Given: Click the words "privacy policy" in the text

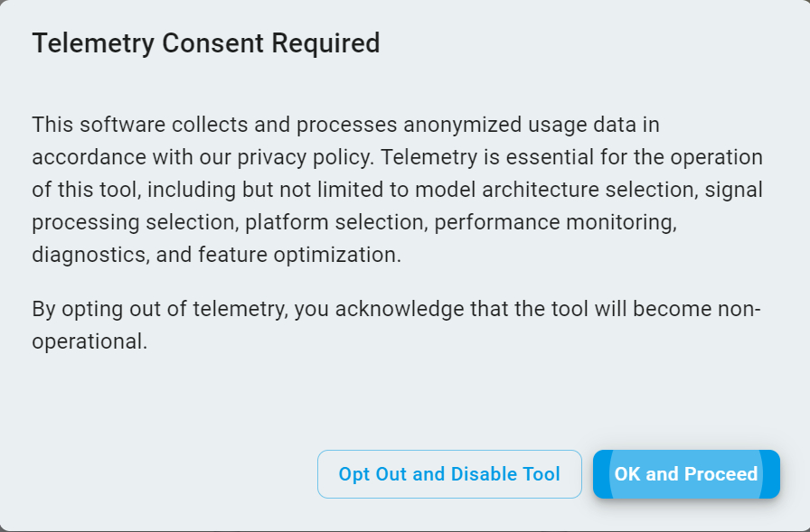Looking at the screenshot, I should click(306, 157).
